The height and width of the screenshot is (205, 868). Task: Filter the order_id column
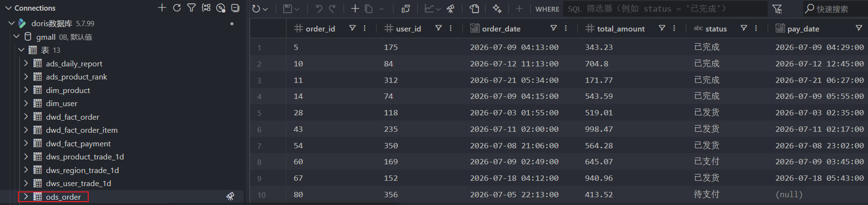353,28
